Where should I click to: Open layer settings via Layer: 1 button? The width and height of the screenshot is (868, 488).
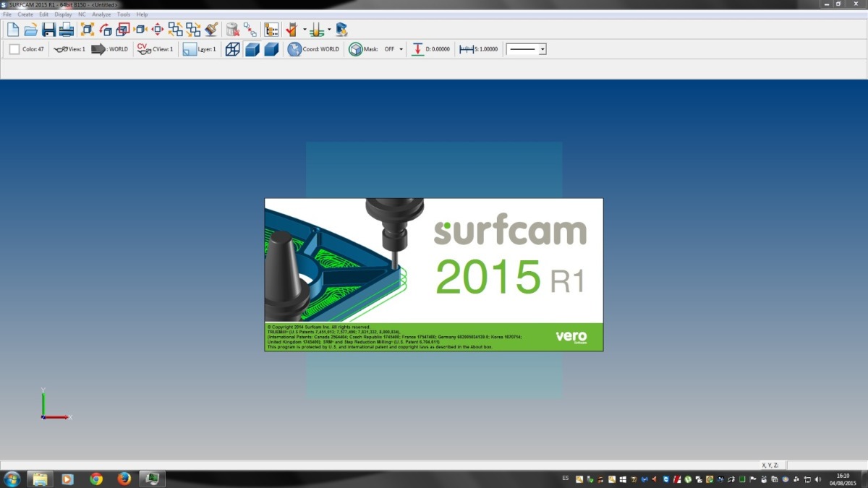click(x=200, y=49)
